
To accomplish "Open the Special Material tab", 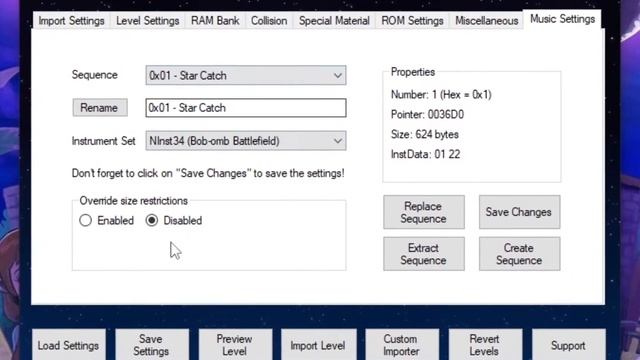I will click(x=334, y=21).
